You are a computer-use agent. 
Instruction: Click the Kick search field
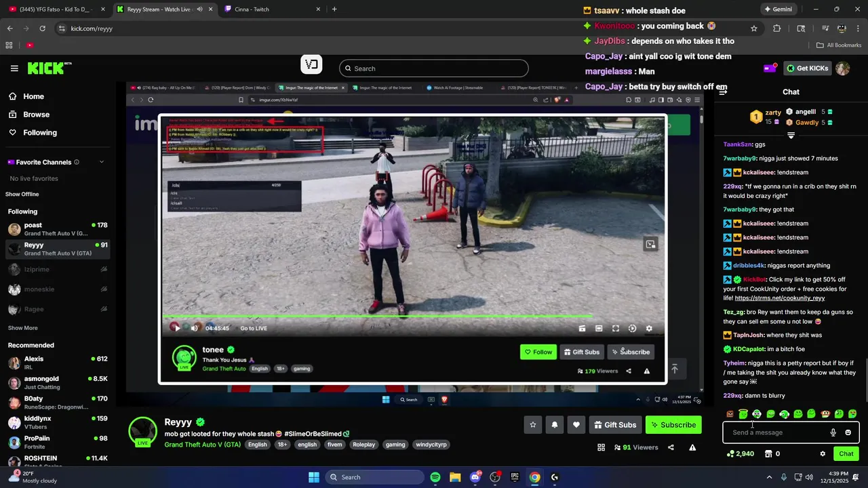click(x=433, y=68)
